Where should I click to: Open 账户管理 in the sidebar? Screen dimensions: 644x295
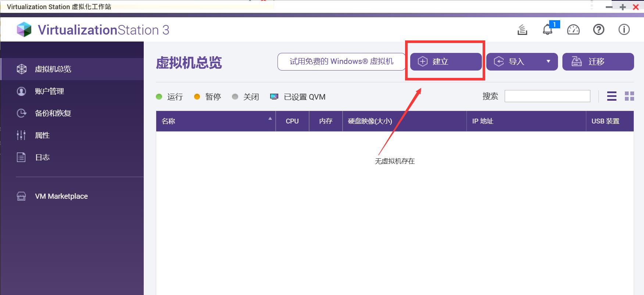tap(49, 91)
